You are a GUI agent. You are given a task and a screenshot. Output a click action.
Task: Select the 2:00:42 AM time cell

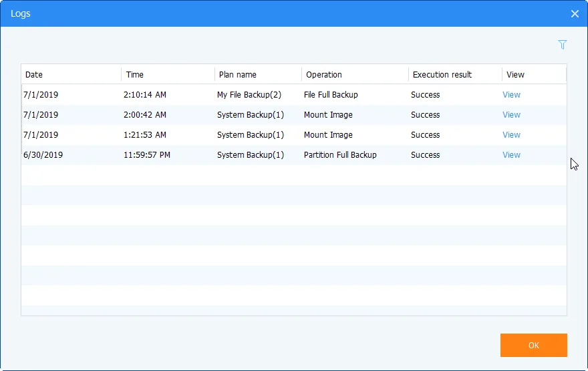[x=145, y=115]
